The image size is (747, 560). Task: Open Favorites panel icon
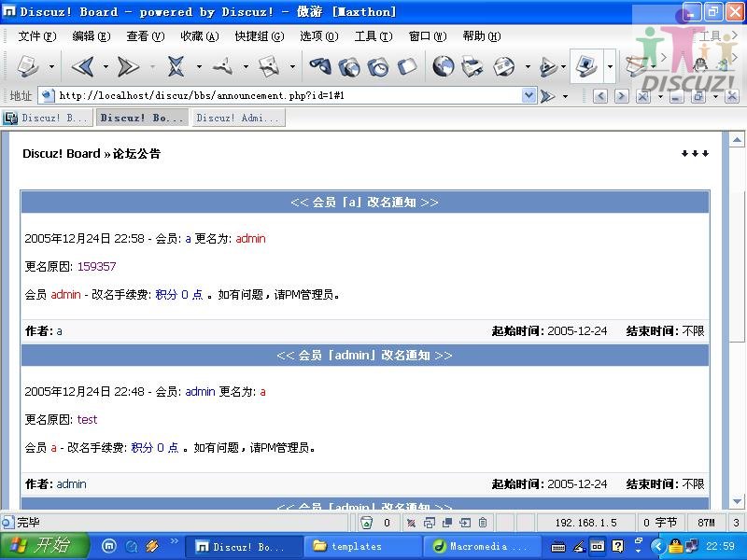tap(349, 66)
